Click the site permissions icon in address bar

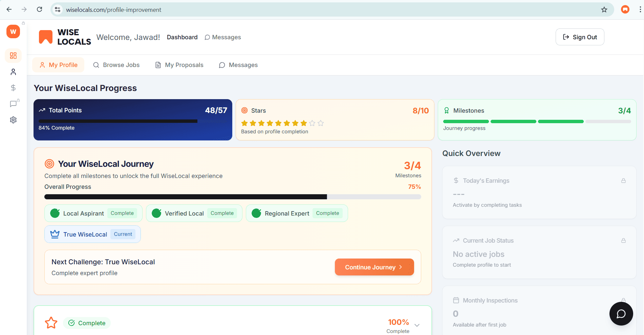click(58, 9)
